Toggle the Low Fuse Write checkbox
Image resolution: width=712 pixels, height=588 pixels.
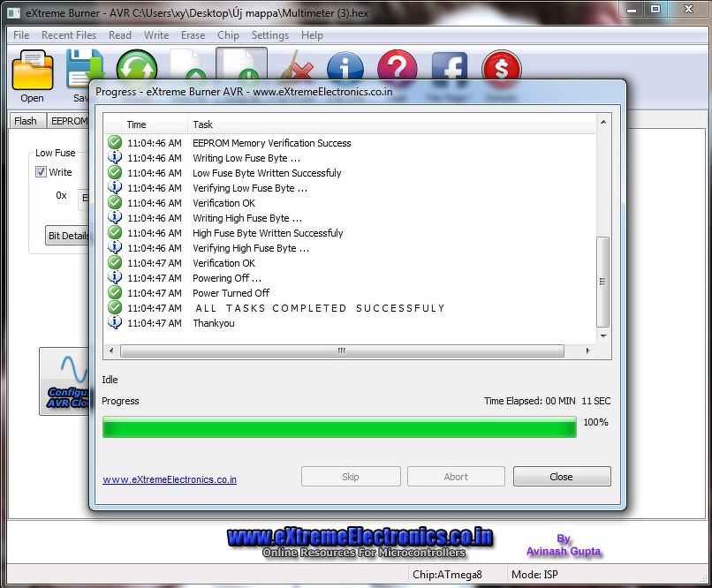(x=41, y=172)
